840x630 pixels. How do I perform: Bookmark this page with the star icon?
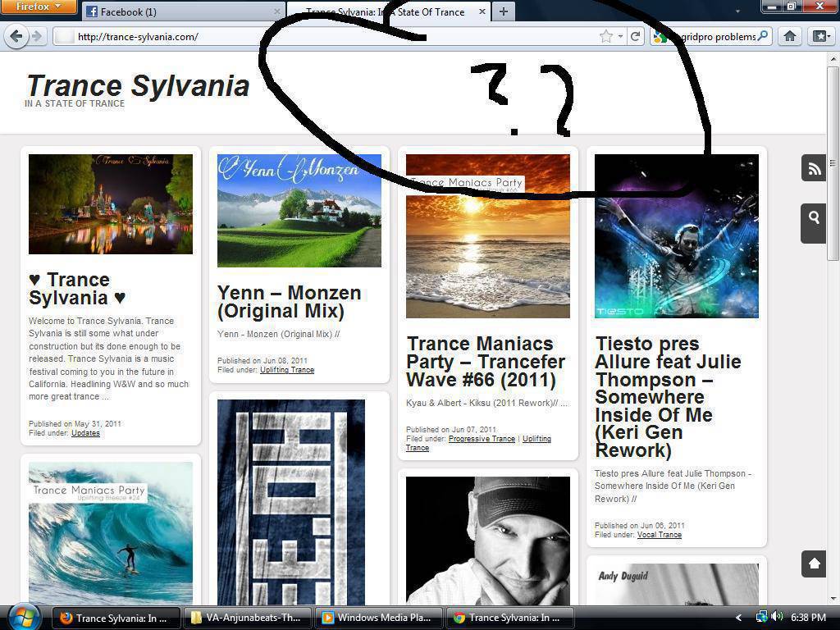(x=606, y=36)
